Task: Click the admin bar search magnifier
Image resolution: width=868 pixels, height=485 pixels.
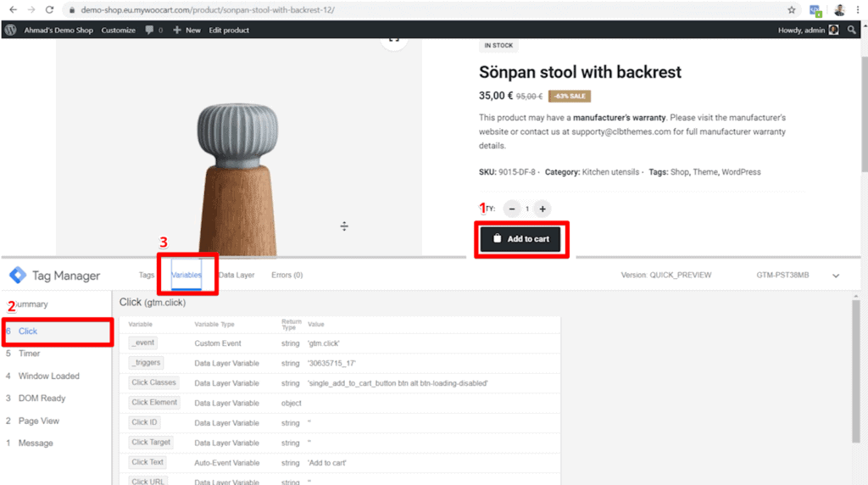Action: coord(851,30)
